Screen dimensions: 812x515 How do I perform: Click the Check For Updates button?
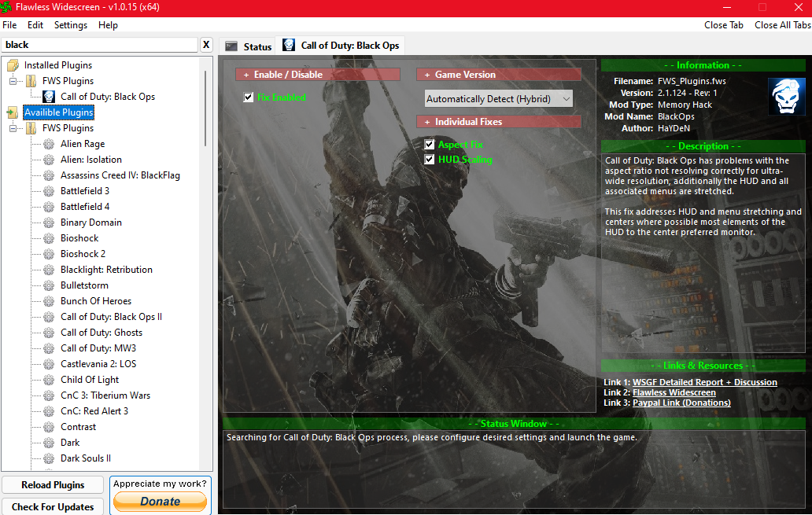coord(53,506)
